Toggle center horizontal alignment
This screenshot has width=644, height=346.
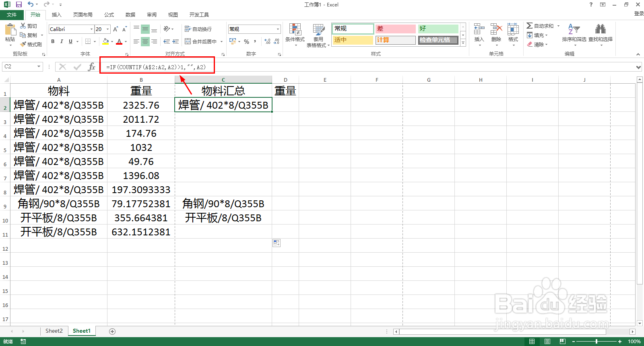click(x=145, y=41)
